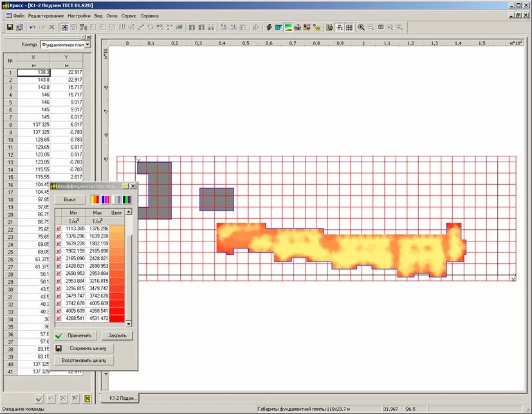Click the yellow tag icon in toolbar
The image size is (532, 414).
click(317, 27)
